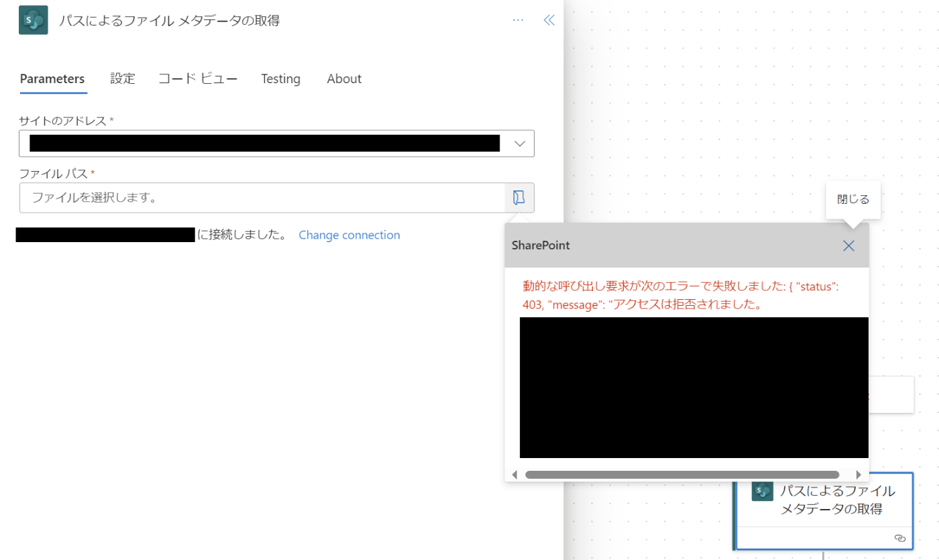Select the パスによるファイル メタデータの取得 flow card
This screenshot has height=560, width=939.
click(824, 512)
